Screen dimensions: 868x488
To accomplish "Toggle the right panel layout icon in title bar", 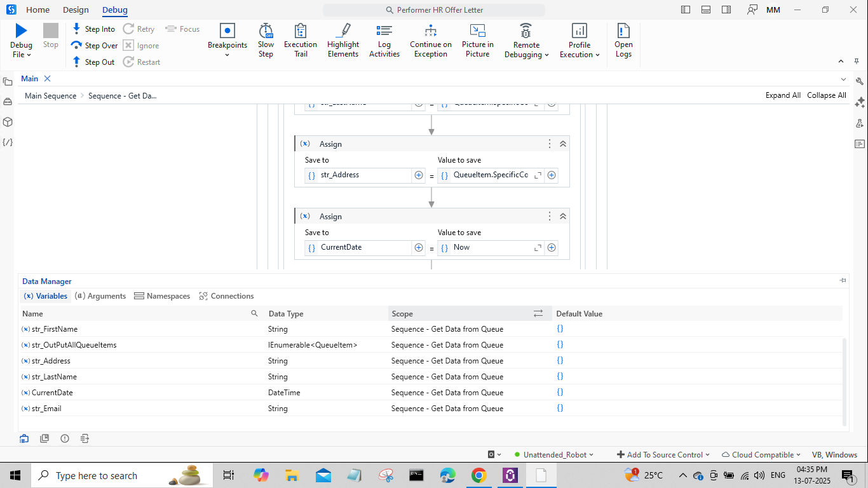I will [x=726, y=10].
